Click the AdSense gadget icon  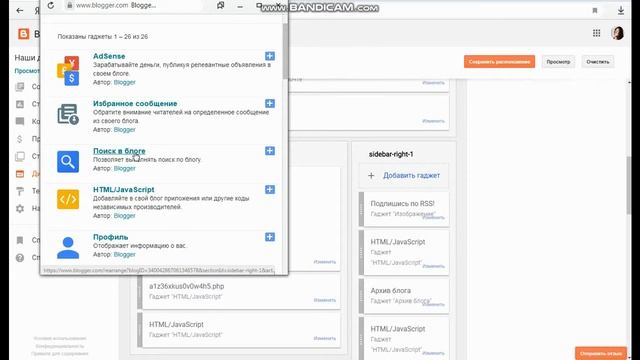(x=68, y=71)
